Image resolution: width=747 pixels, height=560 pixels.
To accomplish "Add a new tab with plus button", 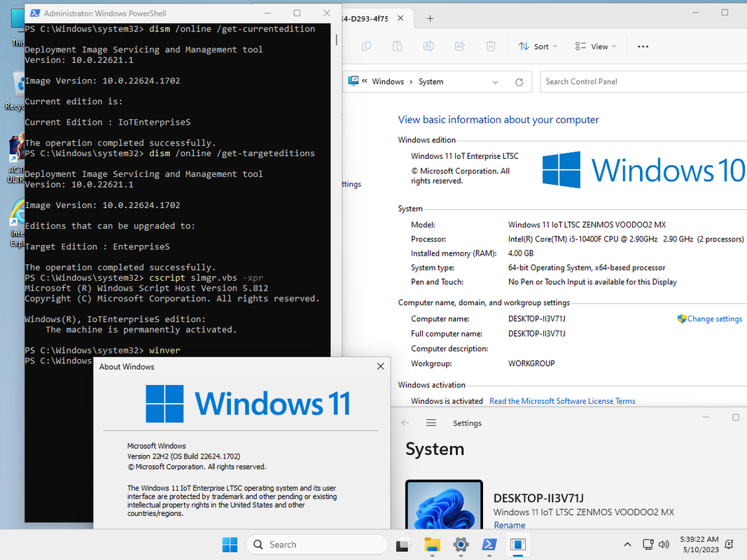I will coord(430,19).
